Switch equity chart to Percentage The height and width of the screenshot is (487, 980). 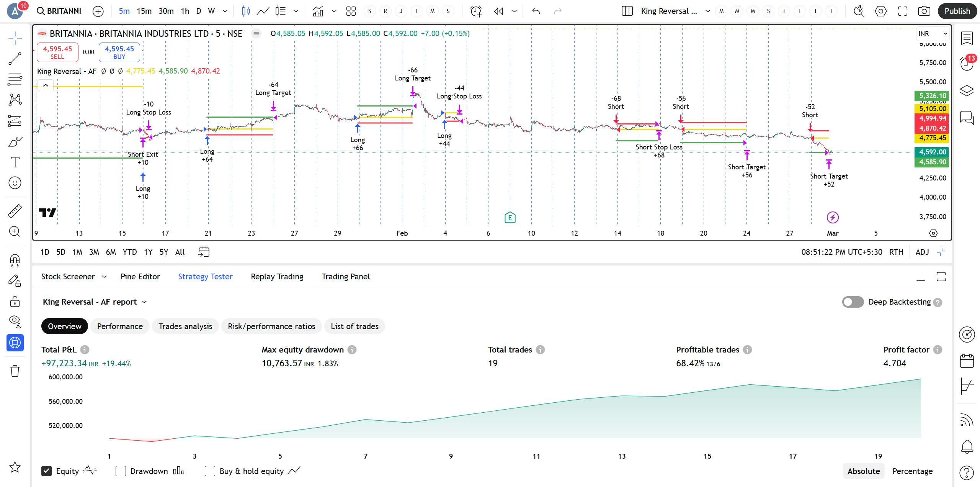point(912,471)
